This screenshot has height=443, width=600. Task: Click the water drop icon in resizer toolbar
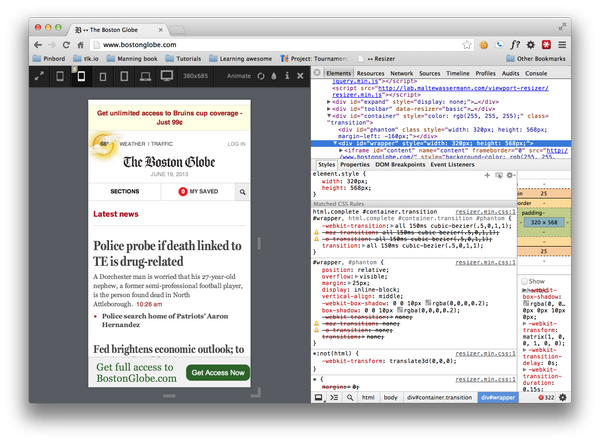coord(274,76)
